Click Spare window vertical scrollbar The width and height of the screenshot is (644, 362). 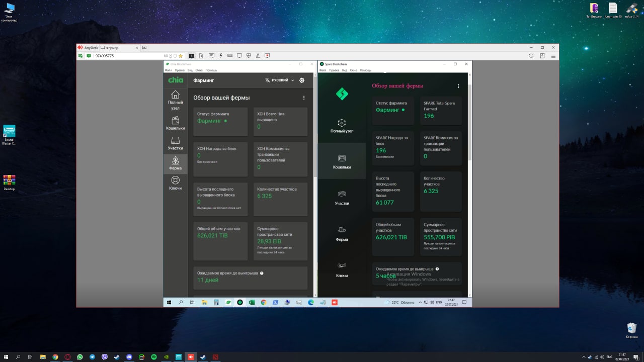pyautogui.click(x=470, y=123)
